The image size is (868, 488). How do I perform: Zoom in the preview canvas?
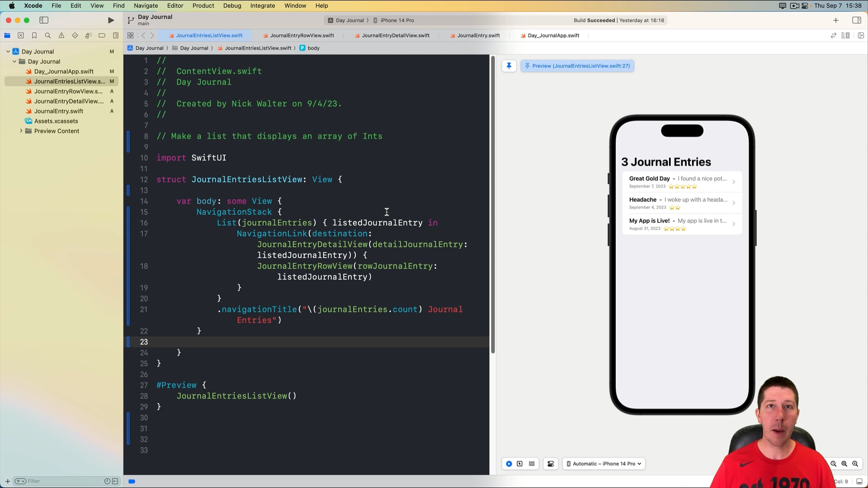coord(855,464)
